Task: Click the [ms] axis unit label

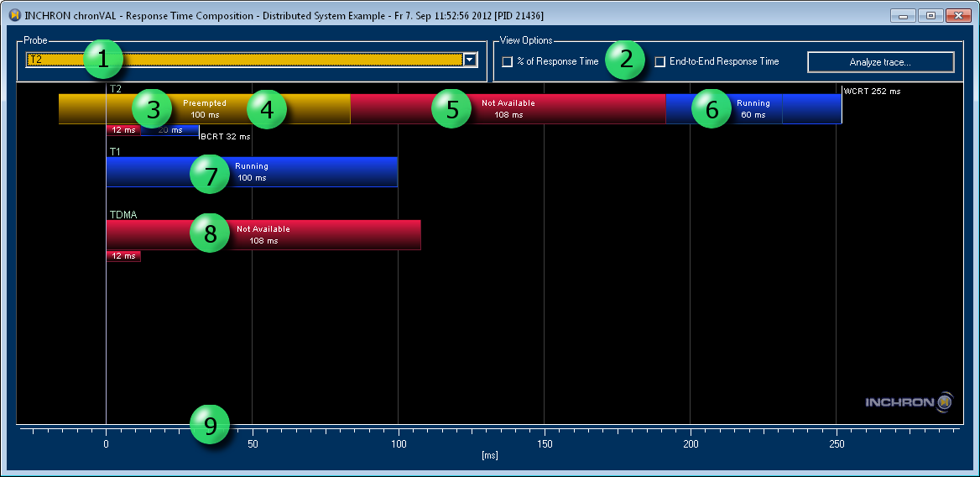Action: coord(490,456)
